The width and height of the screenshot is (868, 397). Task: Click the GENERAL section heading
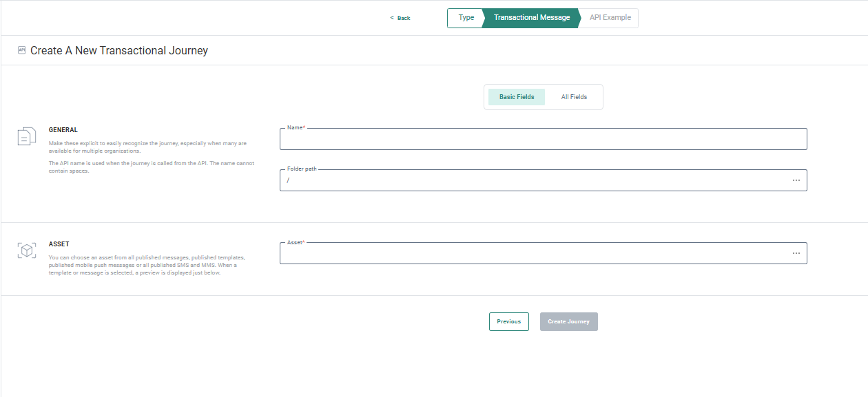[63, 129]
